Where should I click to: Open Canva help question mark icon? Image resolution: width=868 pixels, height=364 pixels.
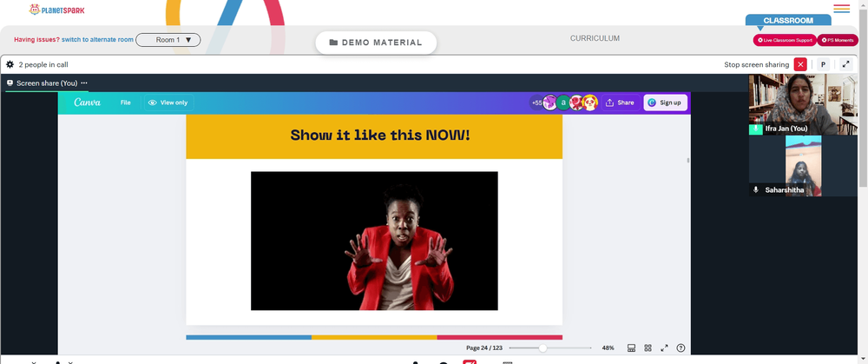point(681,348)
